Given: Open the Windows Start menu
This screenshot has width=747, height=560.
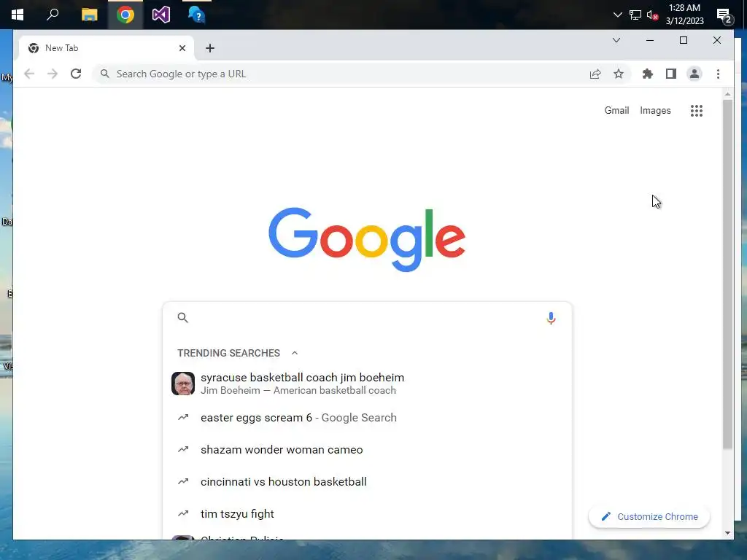Looking at the screenshot, I should coord(18,15).
